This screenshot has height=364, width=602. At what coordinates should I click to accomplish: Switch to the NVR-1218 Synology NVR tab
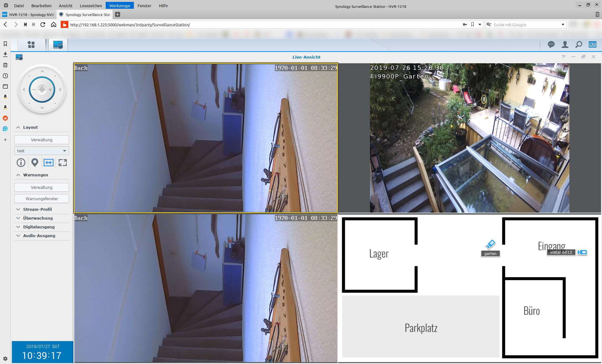(29, 14)
